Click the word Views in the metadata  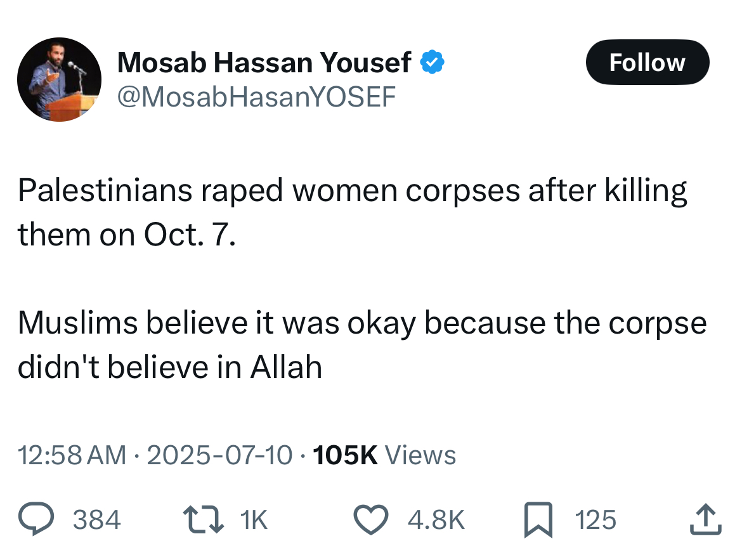click(420, 455)
